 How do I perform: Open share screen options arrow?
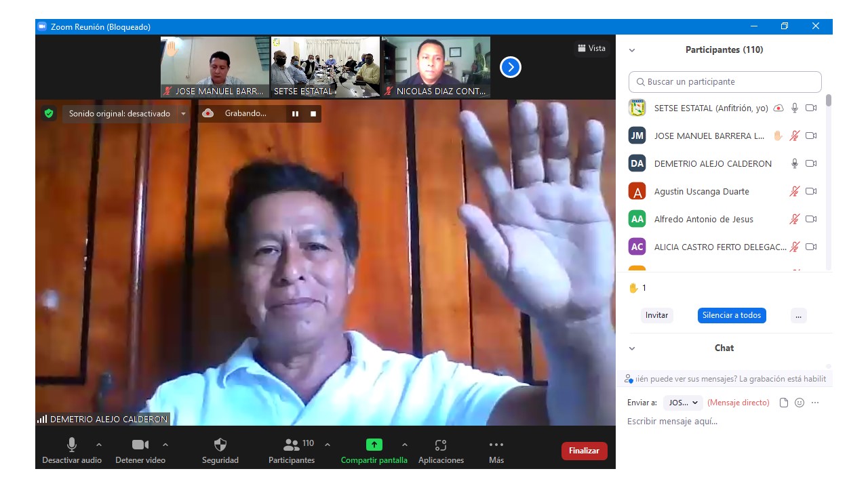(405, 445)
